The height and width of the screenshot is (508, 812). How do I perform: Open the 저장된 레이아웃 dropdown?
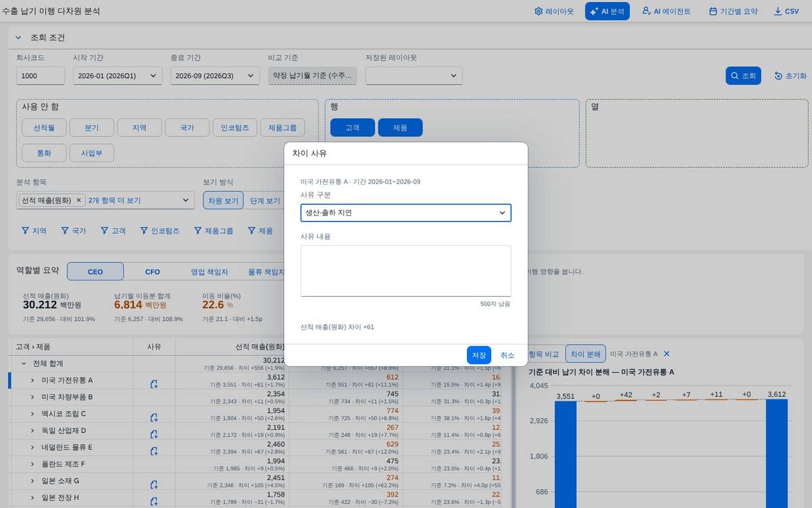414,76
